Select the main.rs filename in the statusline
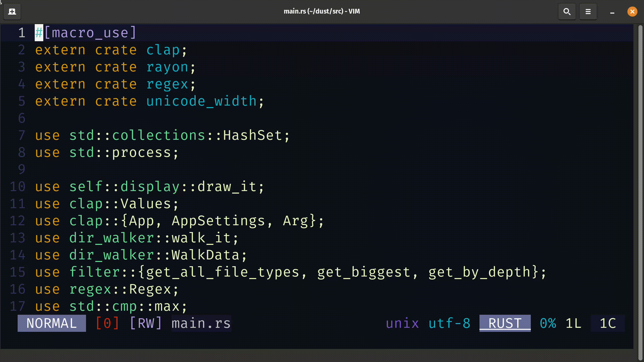 (201, 323)
